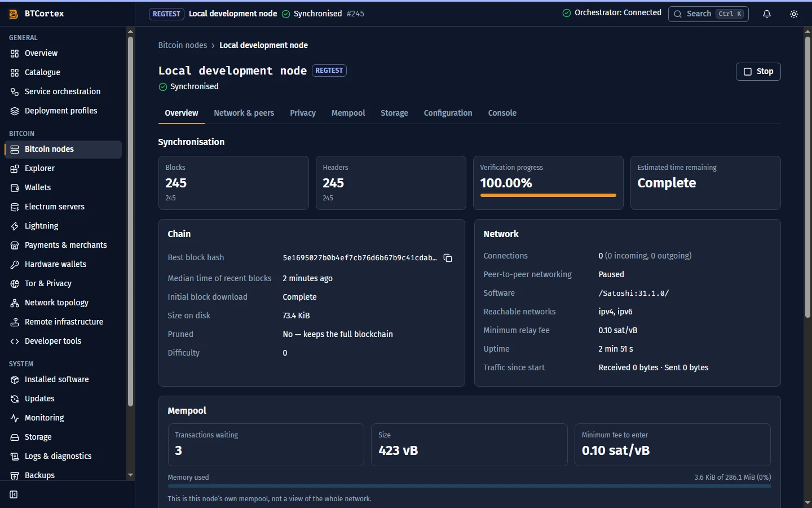Click the Installed software package icon
Image resolution: width=812 pixels, height=508 pixels.
point(15,380)
